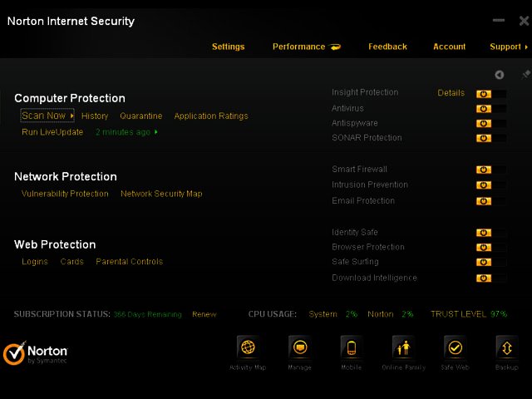Open the History link
The width and height of the screenshot is (532, 399).
tap(95, 116)
